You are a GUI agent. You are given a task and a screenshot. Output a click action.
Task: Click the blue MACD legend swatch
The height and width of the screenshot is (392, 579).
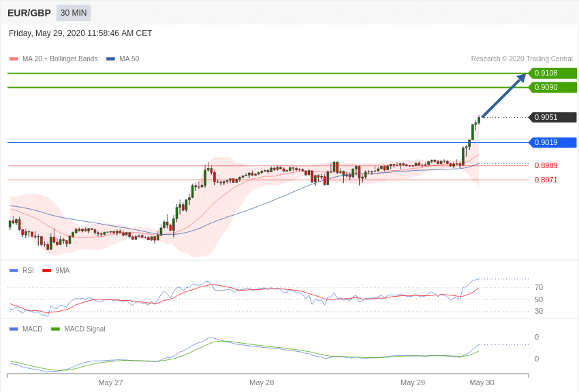coord(14,329)
